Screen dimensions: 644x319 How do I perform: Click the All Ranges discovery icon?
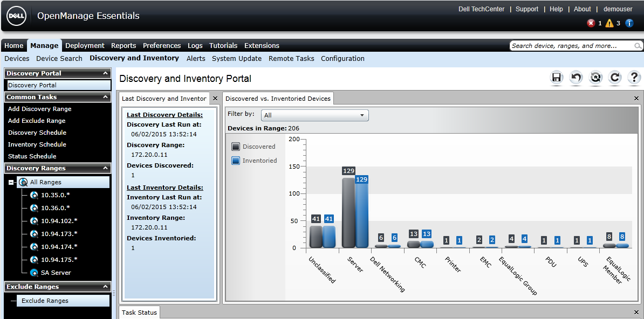click(23, 182)
